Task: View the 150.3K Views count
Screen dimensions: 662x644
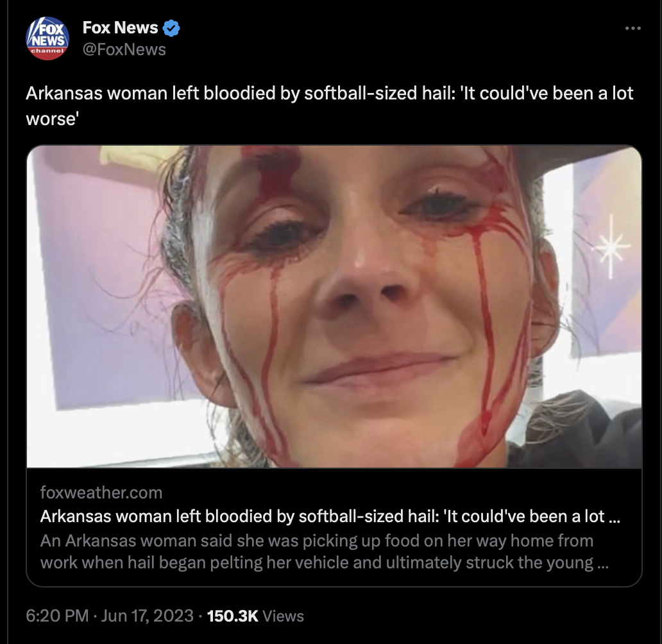Action: pos(255,616)
